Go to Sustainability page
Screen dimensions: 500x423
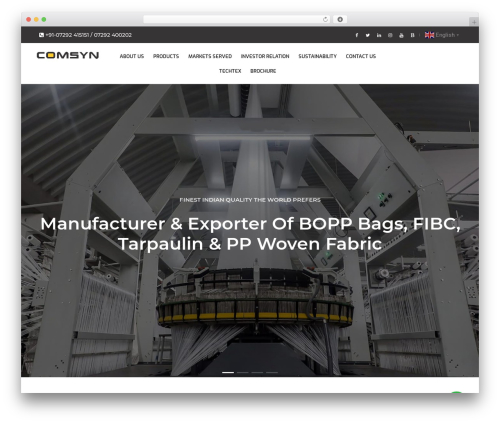point(317,56)
